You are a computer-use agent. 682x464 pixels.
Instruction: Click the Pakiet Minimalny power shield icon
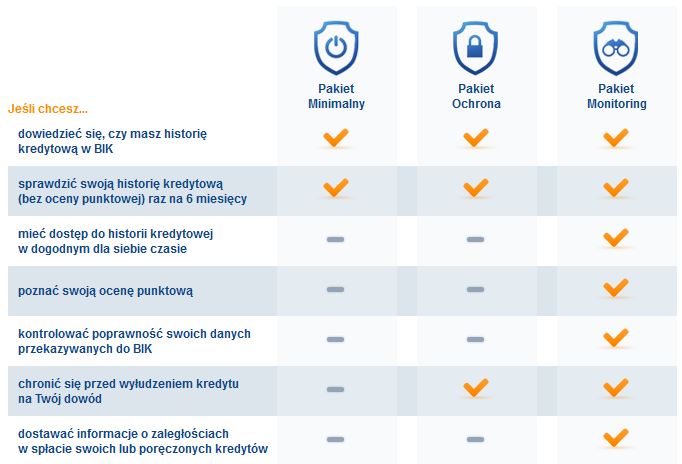click(x=335, y=49)
